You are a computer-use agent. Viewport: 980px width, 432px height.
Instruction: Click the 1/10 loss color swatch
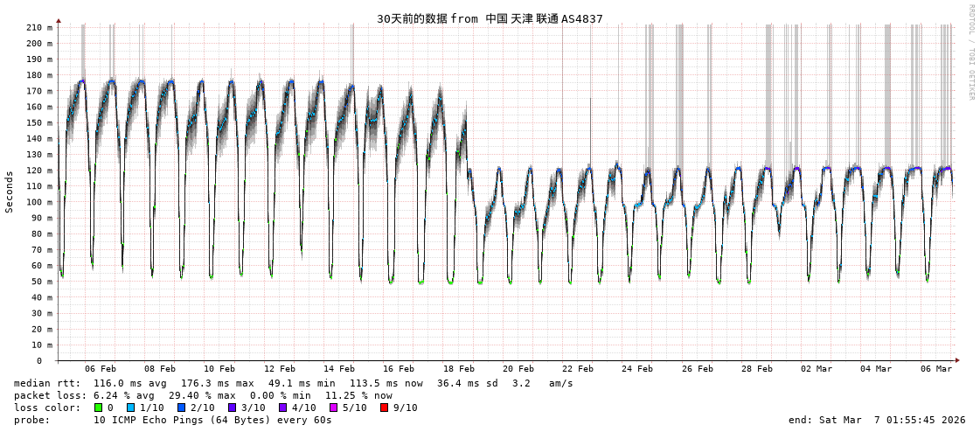[131, 408]
